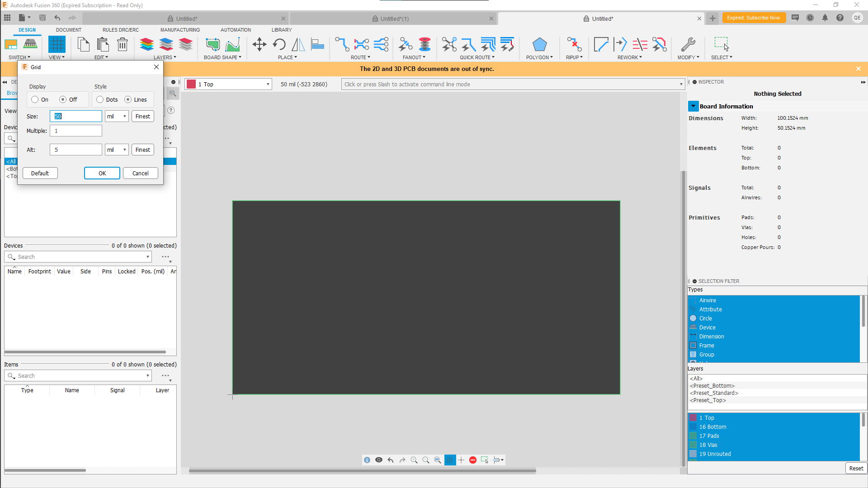Enable Grid Display On radio button

click(34, 99)
